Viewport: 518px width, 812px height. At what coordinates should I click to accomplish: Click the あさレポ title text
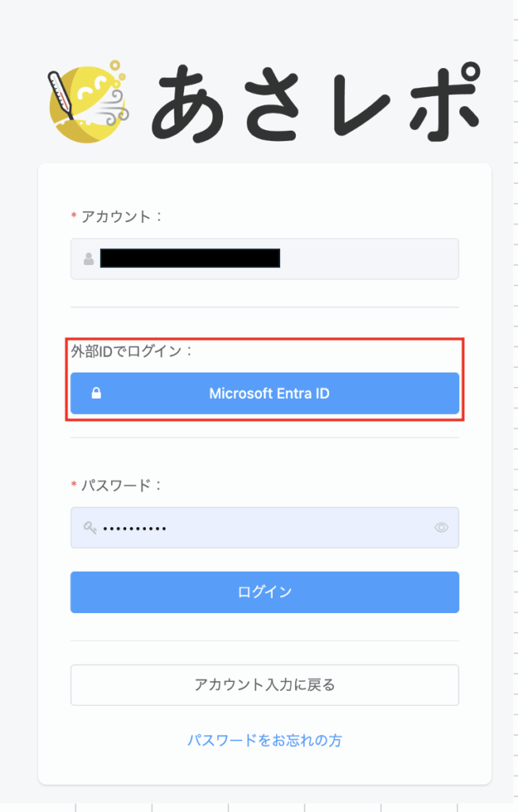coord(315,101)
